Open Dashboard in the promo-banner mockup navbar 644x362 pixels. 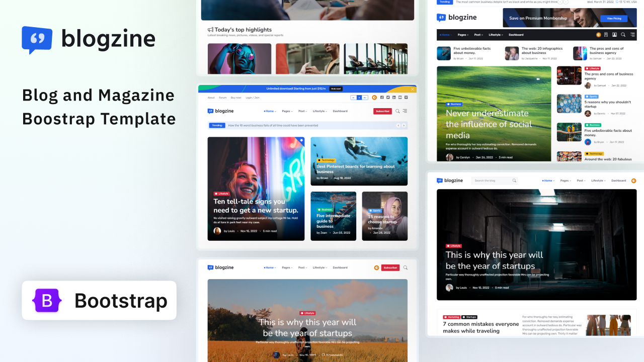(340, 111)
